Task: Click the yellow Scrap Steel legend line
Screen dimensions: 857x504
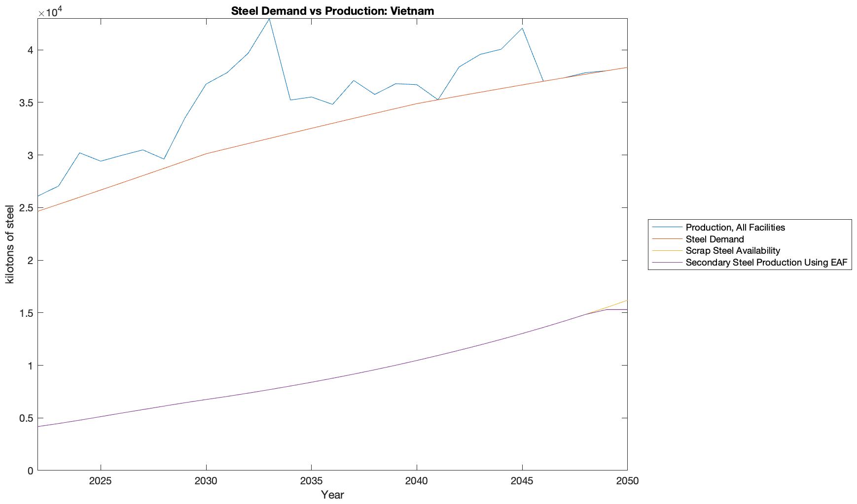Action: pyautogui.click(x=667, y=251)
